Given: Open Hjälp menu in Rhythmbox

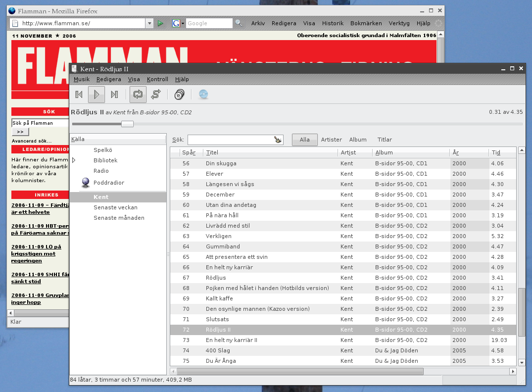Looking at the screenshot, I should (x=182, y=79).
